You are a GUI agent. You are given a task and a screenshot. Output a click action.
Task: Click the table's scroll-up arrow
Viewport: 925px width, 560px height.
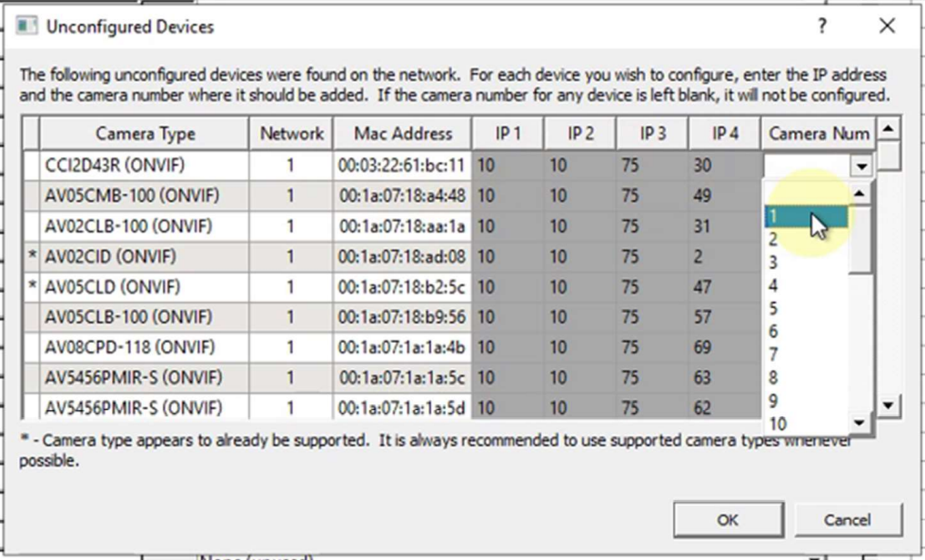[889, 128]
